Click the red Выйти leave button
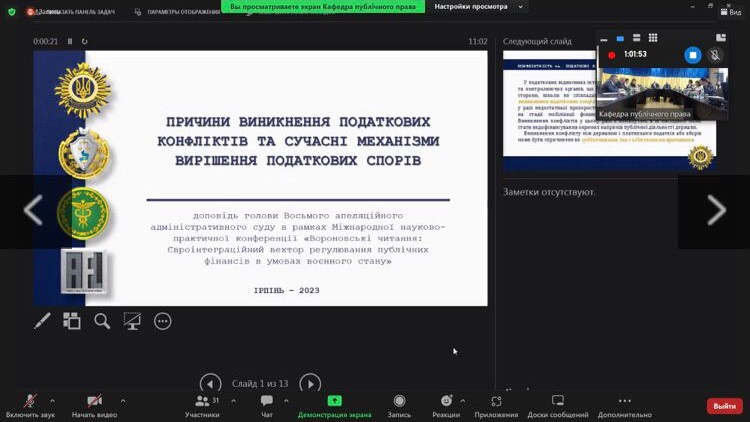Image resolution: width=750 pixels, height=422 pixels. 724,406
